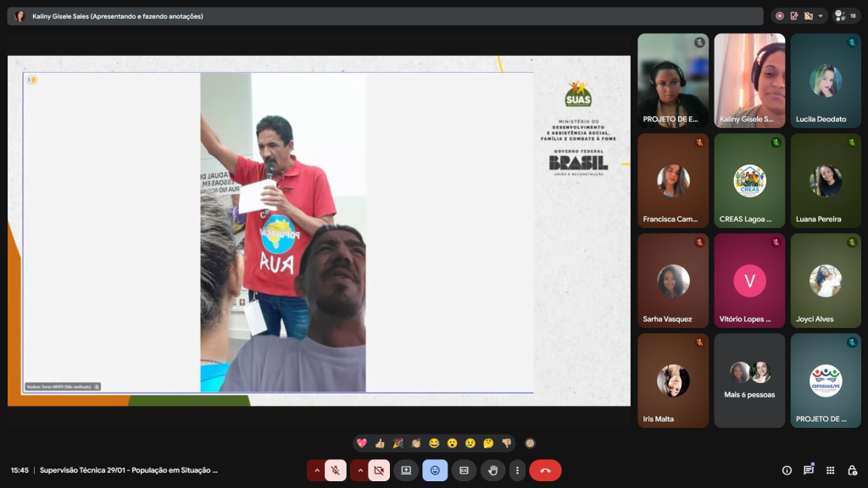Open the activities grid icon
The image size is (868, 488).
point(831,470)
